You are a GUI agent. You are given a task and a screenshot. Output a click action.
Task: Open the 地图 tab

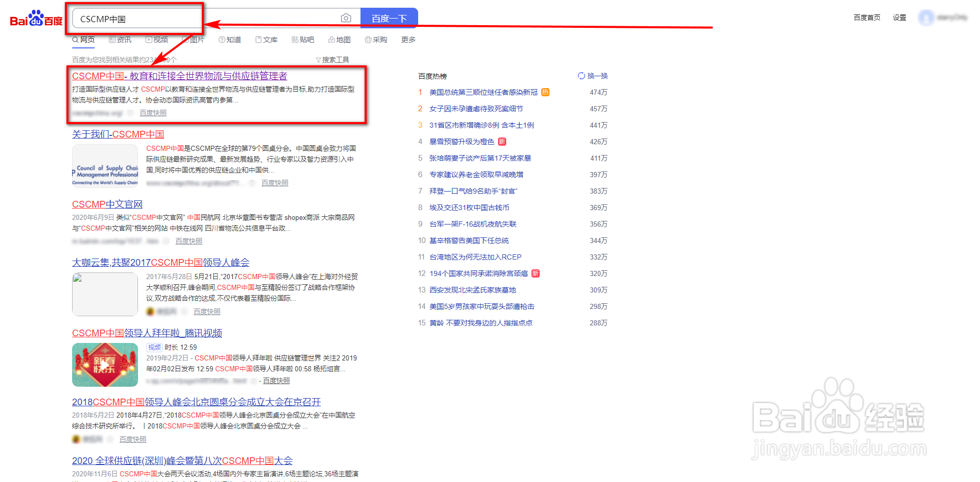pyautogui.click(x=339, y=40)
